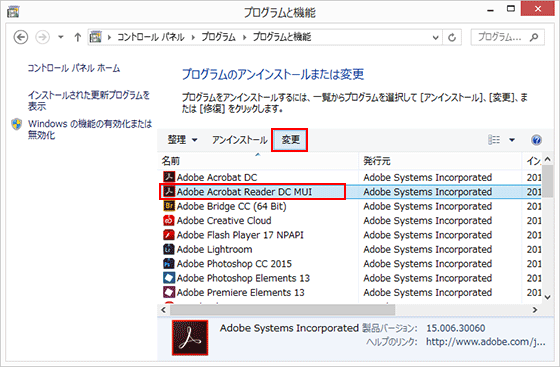This screenshot has height=367, width=560.
Task: Click the horizontal scrollbar thumb
Action: [x=282, y=310]
